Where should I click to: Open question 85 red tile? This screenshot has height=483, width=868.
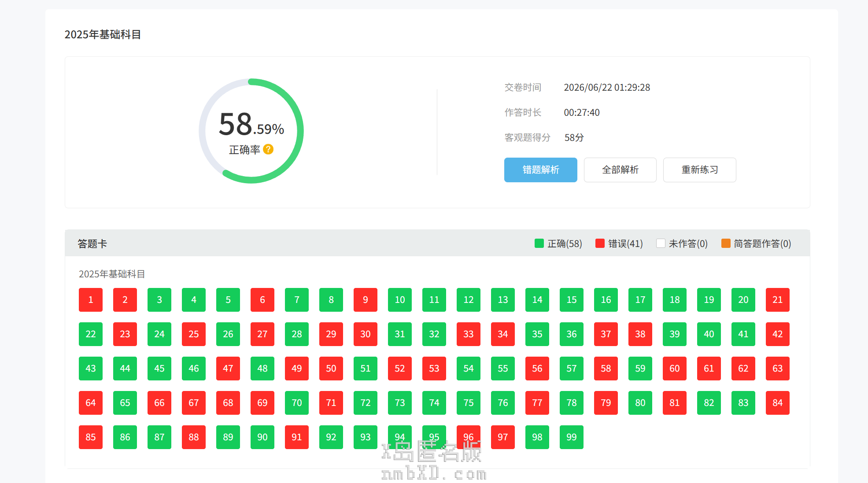[91, 437]
